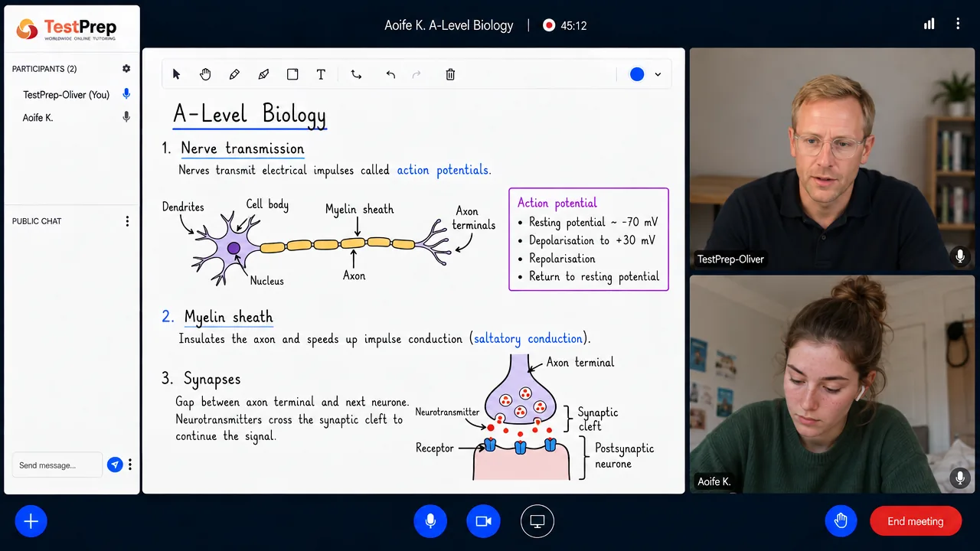Screen dimensions: 980x551
Task: Click the red recording indicator
Action: click(549, 25)
